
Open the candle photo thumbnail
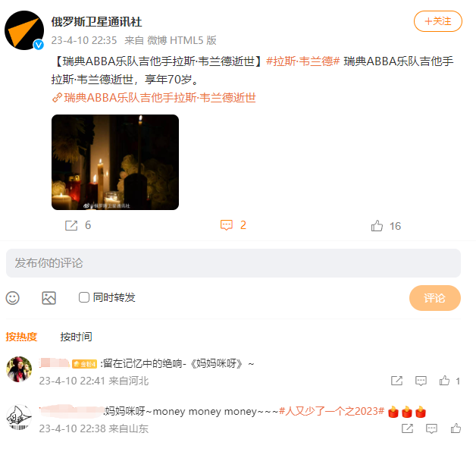click(x=115, y=162)
